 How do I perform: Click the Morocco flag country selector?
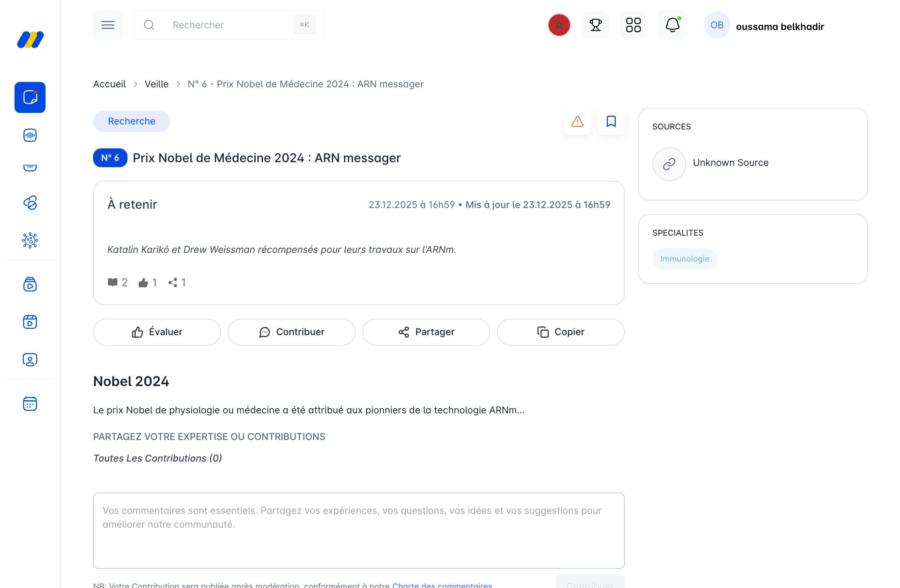tap(559, 25)
